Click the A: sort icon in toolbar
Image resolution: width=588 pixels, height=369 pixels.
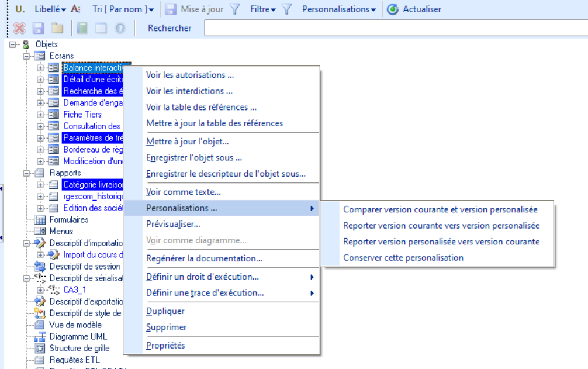tap(75, 9)
